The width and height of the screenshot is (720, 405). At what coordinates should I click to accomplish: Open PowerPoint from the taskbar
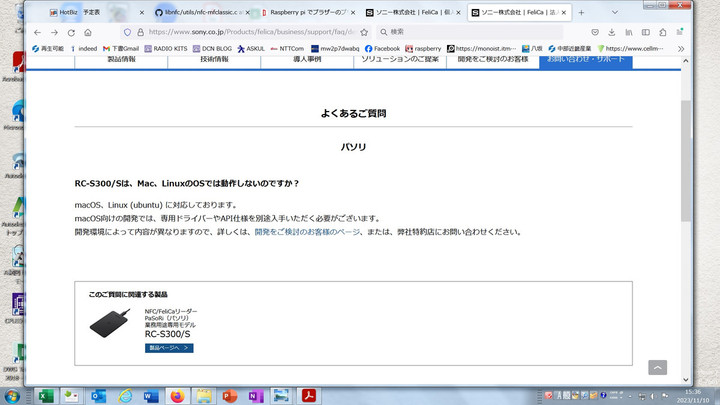[229, 396]
